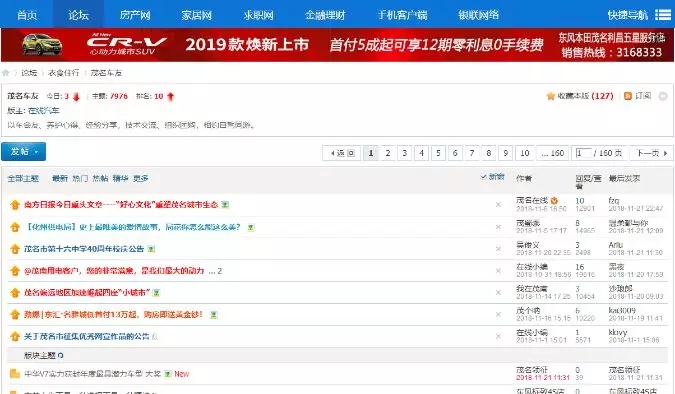Go to 衣食住行 in the breadcrumb
Image resolution: width=675 pixels, height=394 pixels.
click(64, 73)
